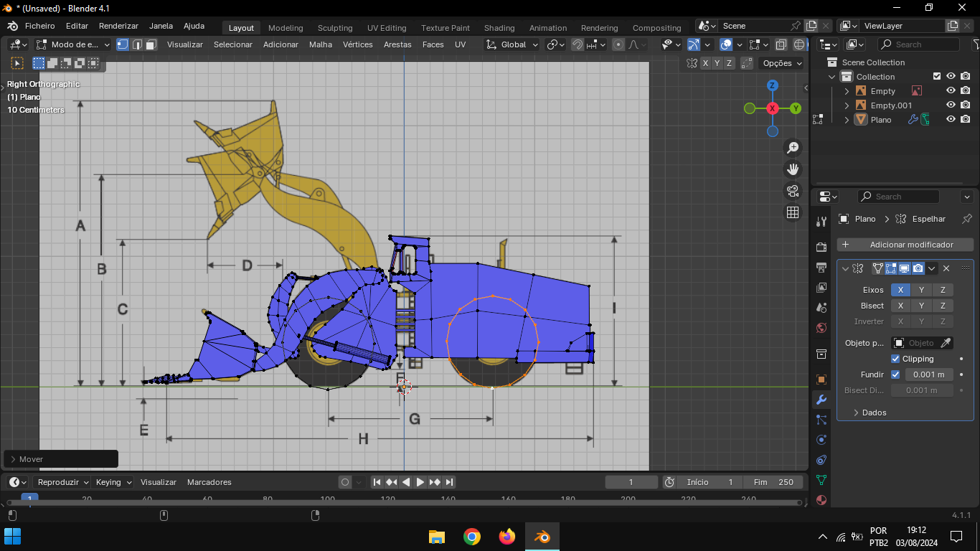Uncheck the Collection exclude checkbox
The height and width of the screenshot is (551, 980).
[x=936, y=76]
